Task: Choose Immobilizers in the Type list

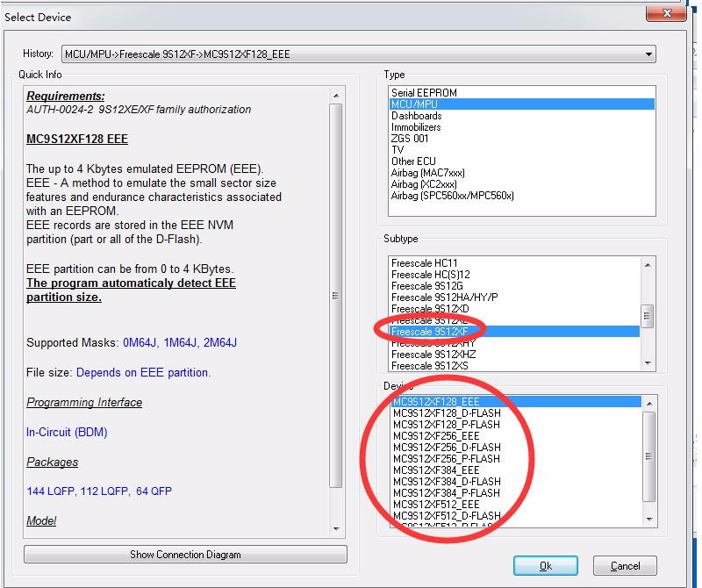Action: (521, 127)
